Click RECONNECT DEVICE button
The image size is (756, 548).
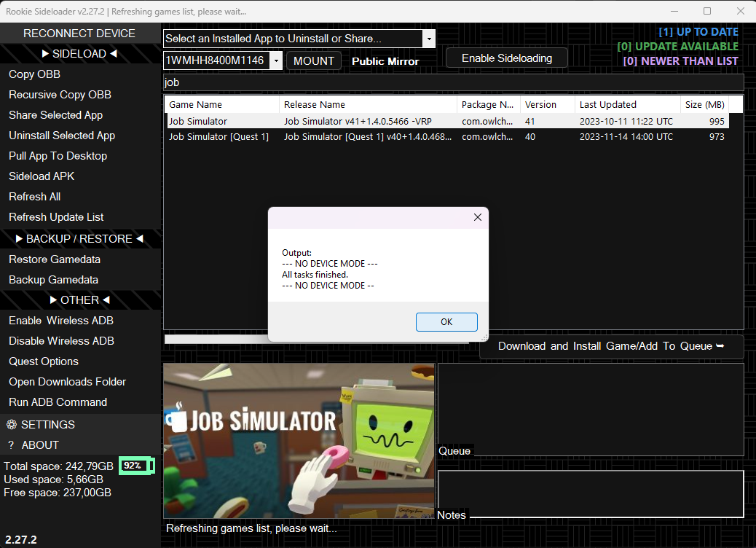coord(79,34)
